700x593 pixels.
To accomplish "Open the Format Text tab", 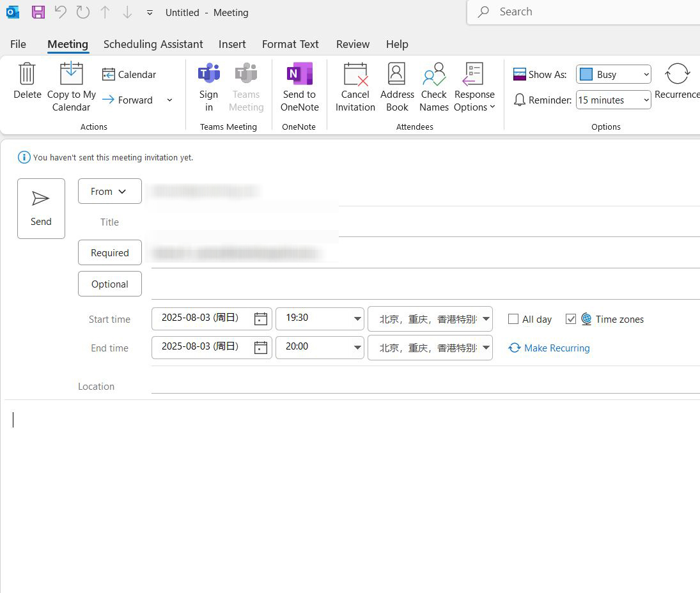I will pyautogui.click(x=290, y=44).
